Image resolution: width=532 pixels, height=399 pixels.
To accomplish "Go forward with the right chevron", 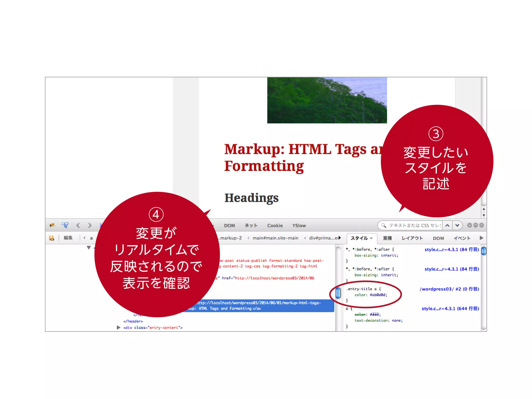I will tap(90, 225).
